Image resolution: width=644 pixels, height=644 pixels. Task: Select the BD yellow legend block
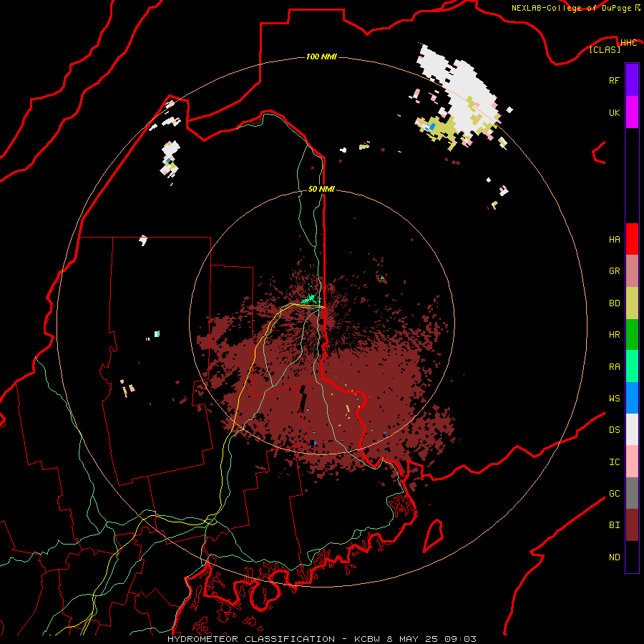point(632,303)
